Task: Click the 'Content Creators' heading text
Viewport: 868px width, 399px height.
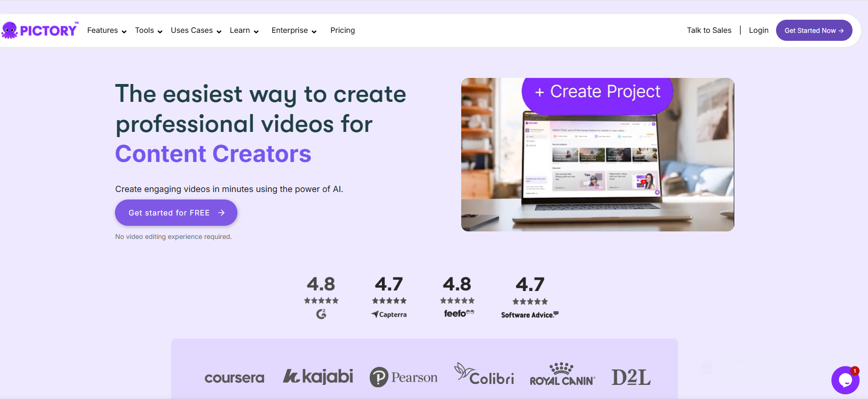Action: click(x=213, y=154)
